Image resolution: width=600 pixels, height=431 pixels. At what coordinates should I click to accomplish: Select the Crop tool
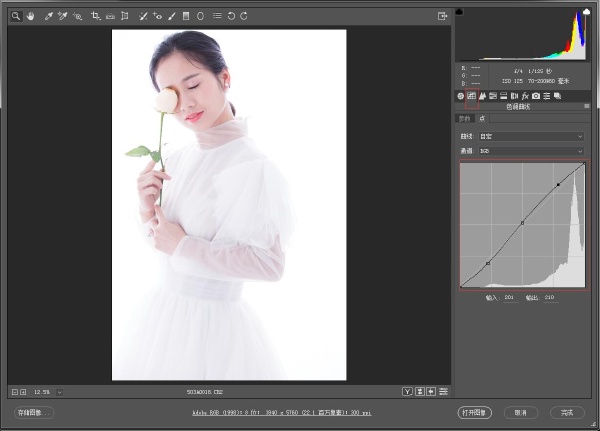point(95,16)
